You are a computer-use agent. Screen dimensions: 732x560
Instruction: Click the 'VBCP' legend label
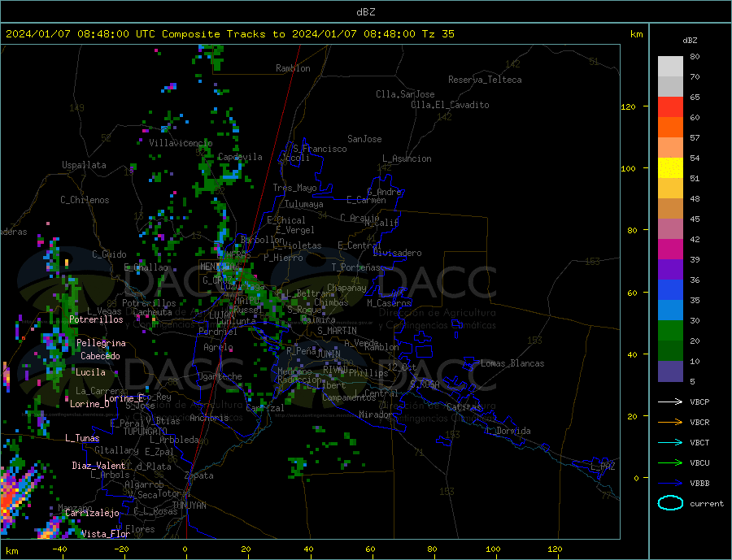pos(699,402)
